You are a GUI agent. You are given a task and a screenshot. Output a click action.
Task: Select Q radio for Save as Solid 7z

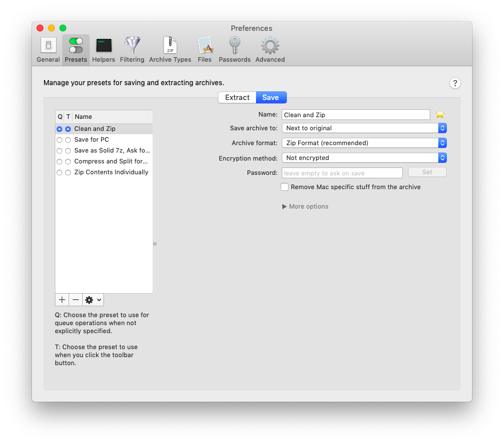click(59, 151)
